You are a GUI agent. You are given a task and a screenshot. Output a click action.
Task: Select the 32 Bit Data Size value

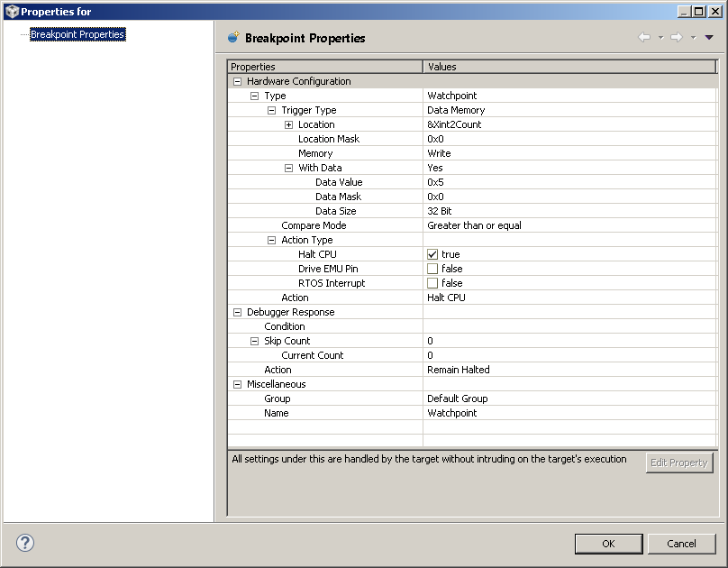439,211
